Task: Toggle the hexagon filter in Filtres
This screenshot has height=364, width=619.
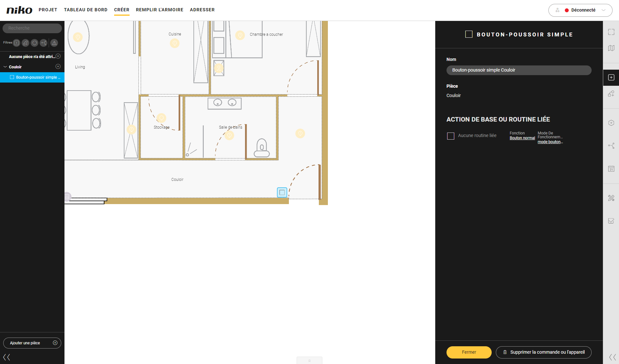Action: click(x=34, y=43)
